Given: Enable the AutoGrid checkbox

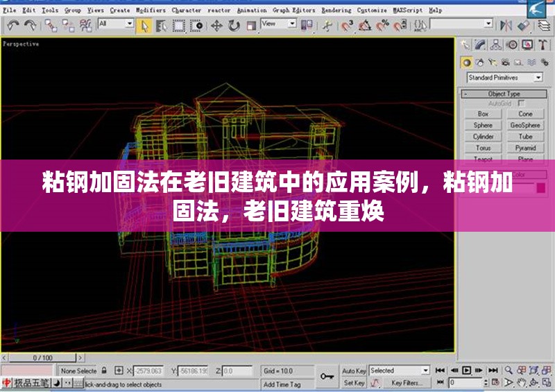Looking at the screenshot, I should (521, 103).
